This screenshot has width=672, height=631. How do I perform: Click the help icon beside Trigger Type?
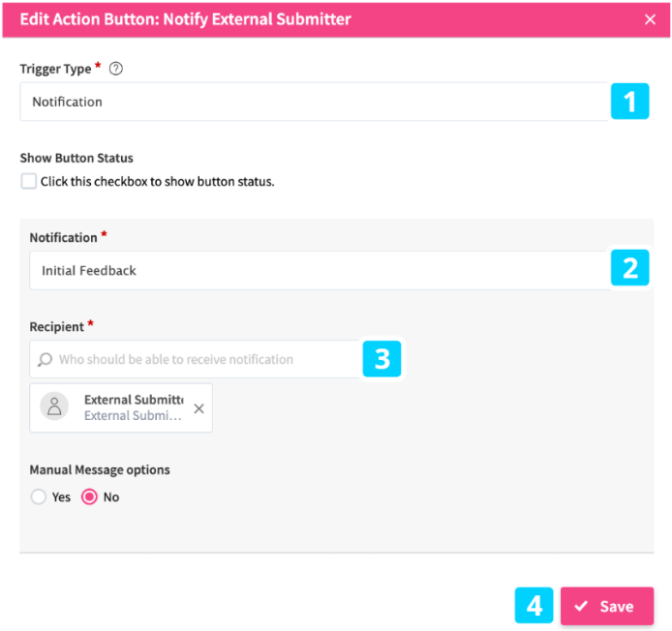[116, 69]
